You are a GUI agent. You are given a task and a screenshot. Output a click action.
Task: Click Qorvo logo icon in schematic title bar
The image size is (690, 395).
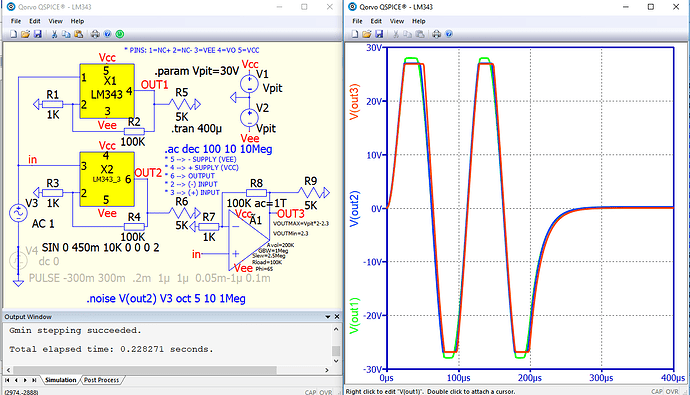[x=11, y=7]
